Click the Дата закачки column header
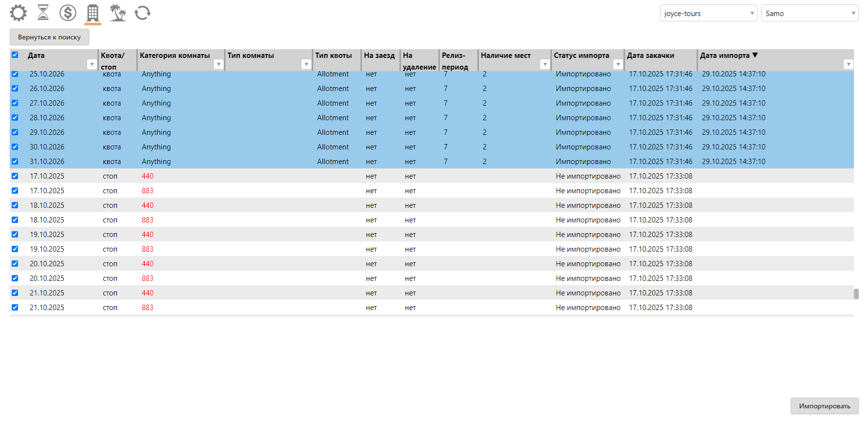The height and width of the screenshot is (422, 868). pos(650,55)
